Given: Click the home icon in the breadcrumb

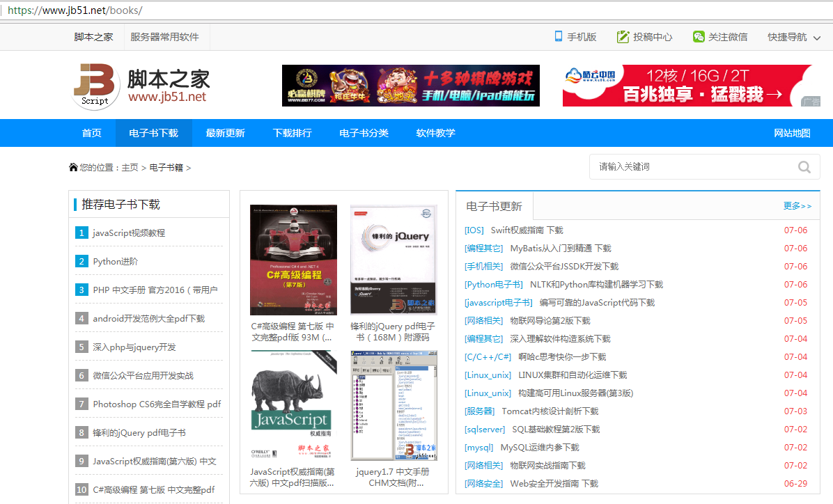Looking at the screenshot, I should (x=73, y=167).
